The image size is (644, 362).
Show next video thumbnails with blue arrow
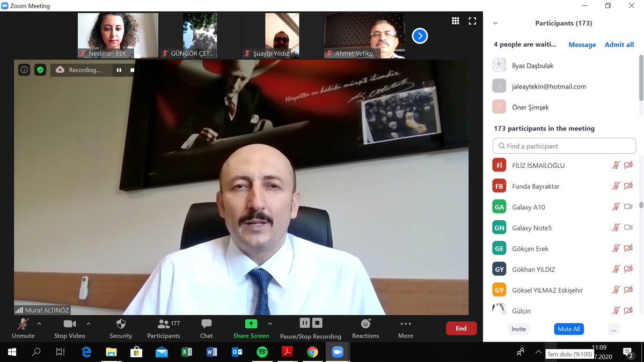420,36
